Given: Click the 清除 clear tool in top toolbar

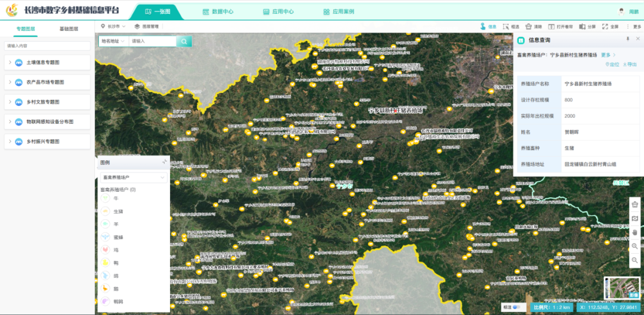Looking at the screenshot, I should [534, 27].
